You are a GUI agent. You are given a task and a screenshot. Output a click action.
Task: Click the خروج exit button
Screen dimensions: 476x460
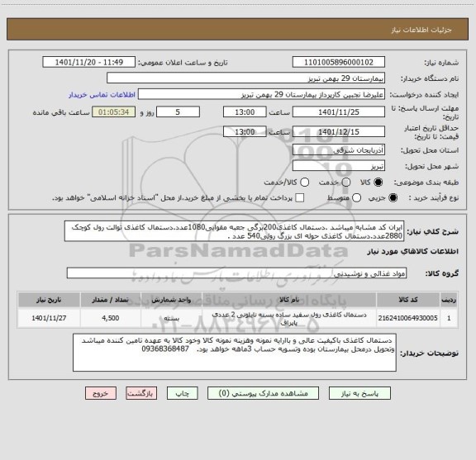(101, 393)
